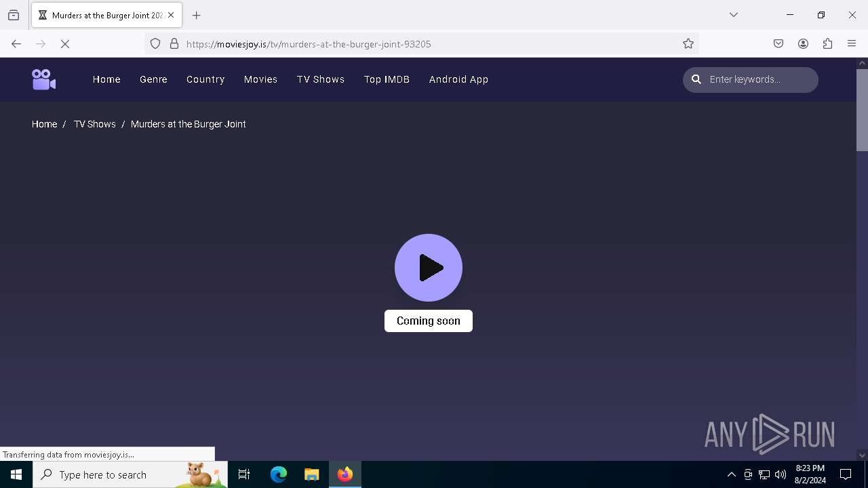Open the Extensions puzzle icon

[x=827, y=44]
